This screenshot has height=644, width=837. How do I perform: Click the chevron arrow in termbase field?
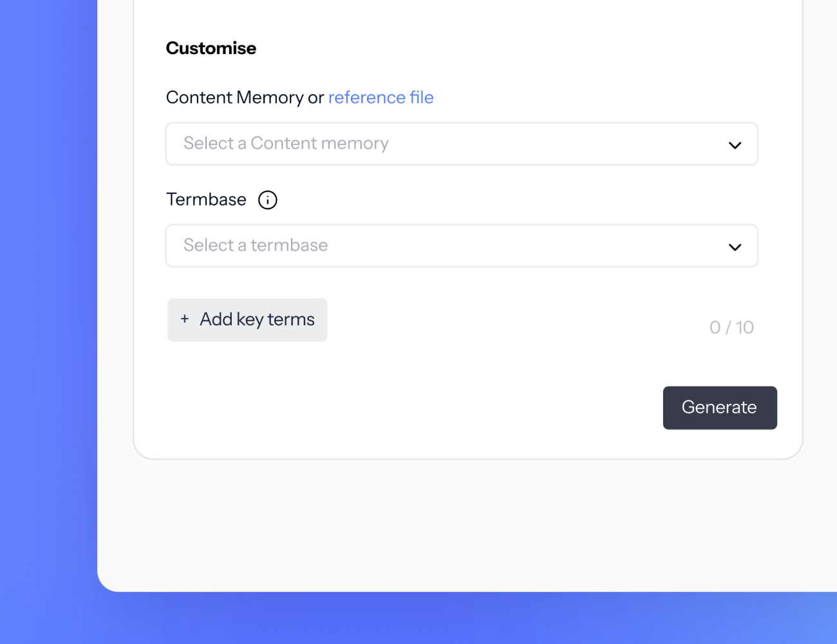(735, 247)
